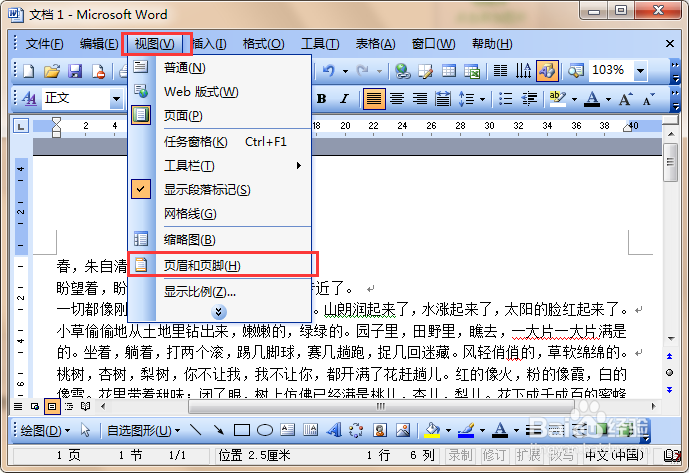Open the File menu
Image resolution: width=689 pixels, height=473 pixels.
(x=44, y=44)
